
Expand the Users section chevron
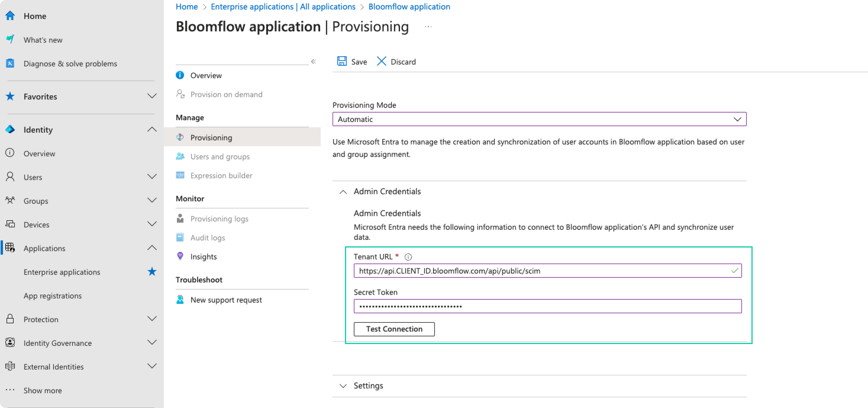[x=152, y=177]
